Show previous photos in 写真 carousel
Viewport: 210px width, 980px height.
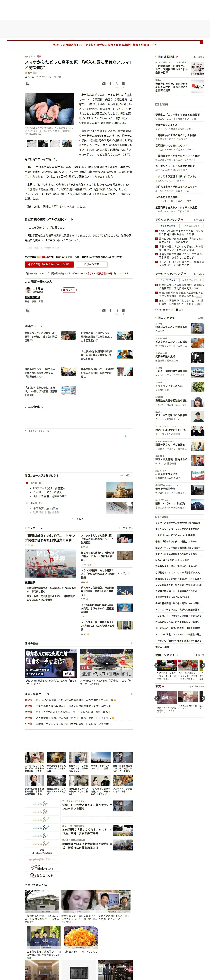[x=157, y=698]
